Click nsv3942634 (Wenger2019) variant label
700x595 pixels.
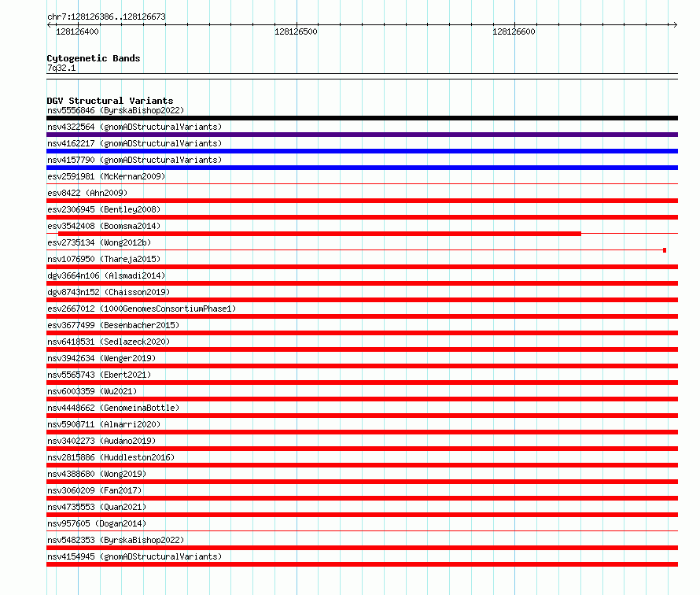[101, 358]
